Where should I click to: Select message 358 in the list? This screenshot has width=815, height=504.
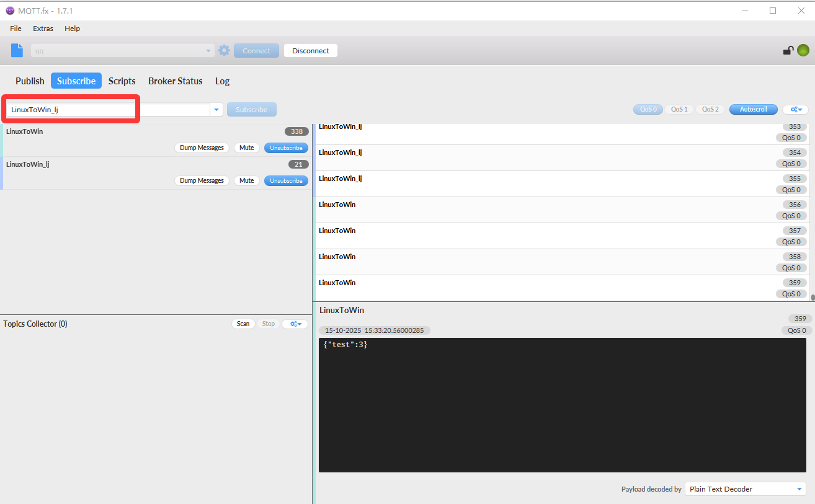point(562,262)
